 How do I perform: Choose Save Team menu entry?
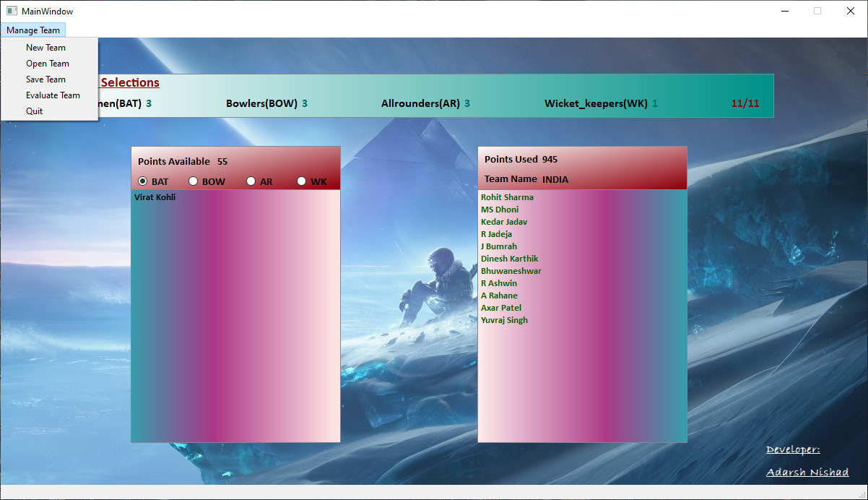coord(49,79)
